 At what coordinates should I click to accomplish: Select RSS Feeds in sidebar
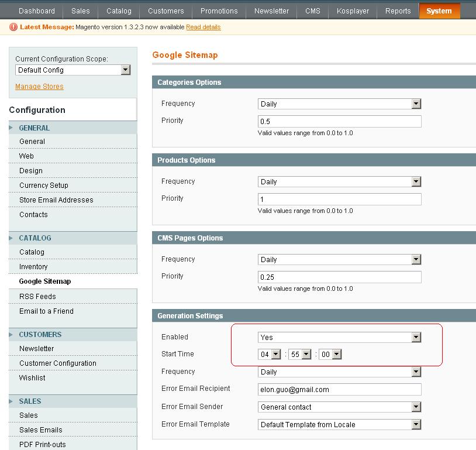pos(37,297)
